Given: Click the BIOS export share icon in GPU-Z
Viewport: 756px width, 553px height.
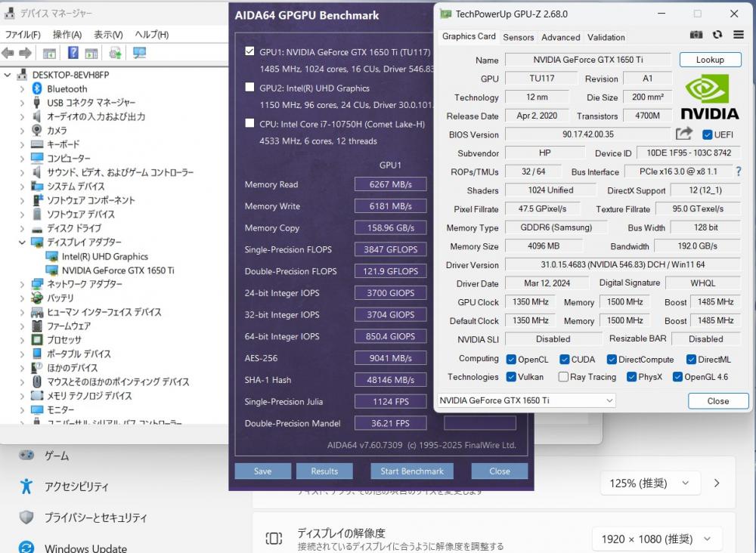Looking at the screenshot, I should [x=683, y=134].
